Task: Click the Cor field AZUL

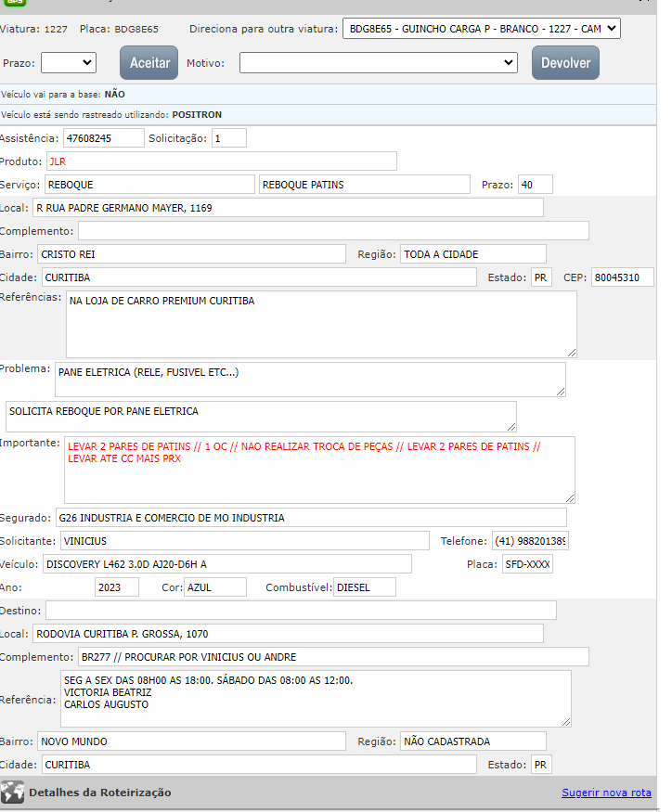Action: pos(215,587)
